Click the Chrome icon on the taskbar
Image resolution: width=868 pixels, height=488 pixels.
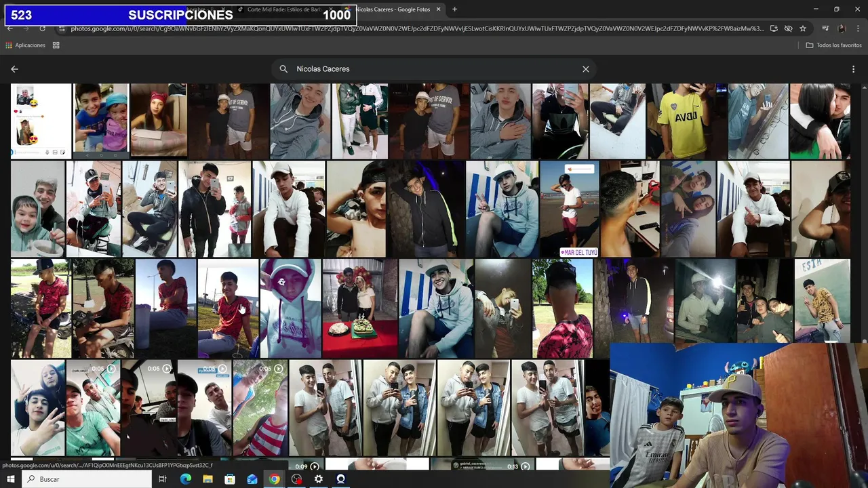click(x=274, y=479)
